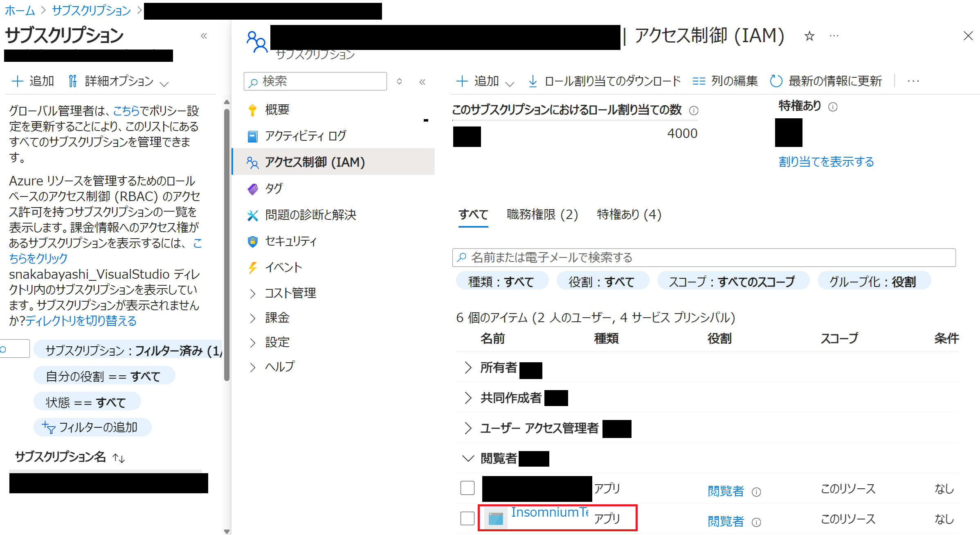
Task: Expand the 所有者 role group
Action: tap(468, 368)
